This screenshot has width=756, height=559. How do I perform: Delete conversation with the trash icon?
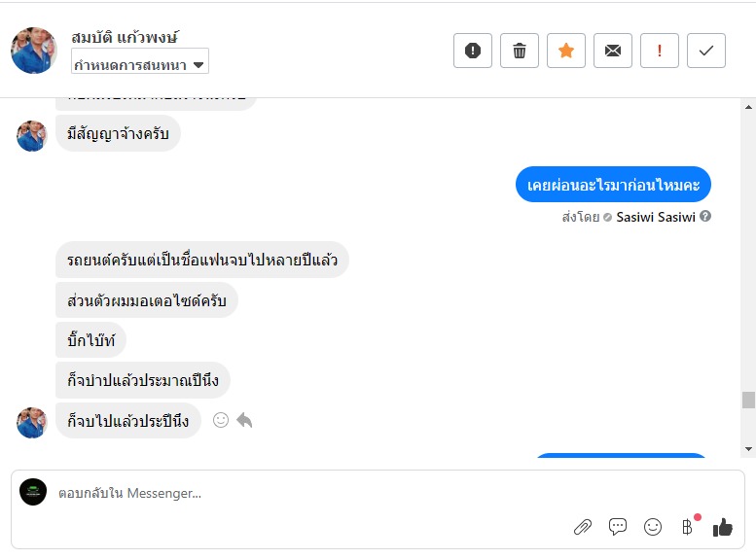tap(520, 51)
